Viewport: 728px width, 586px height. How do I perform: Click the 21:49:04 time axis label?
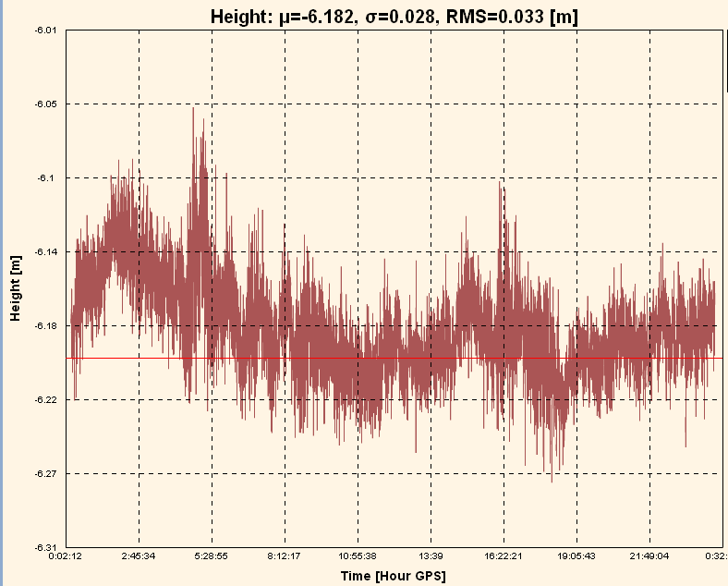click(649, 556)
